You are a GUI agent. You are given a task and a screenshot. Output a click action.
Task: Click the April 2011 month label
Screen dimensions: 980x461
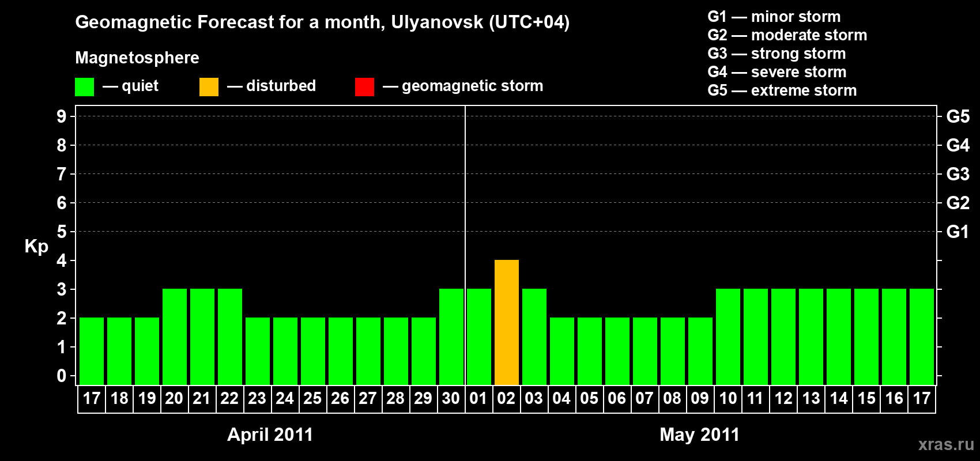(270, 434)
